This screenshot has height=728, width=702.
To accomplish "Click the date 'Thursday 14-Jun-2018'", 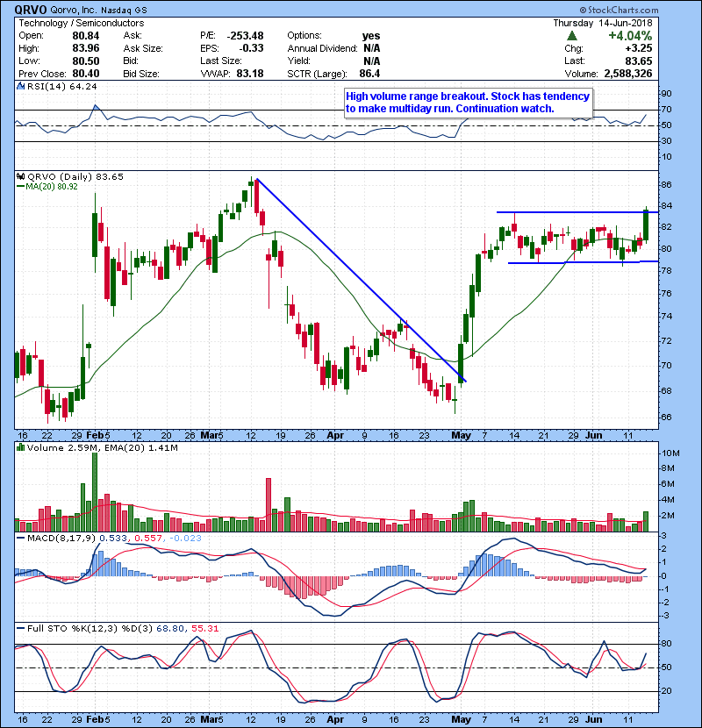I will tap(603, 23).
